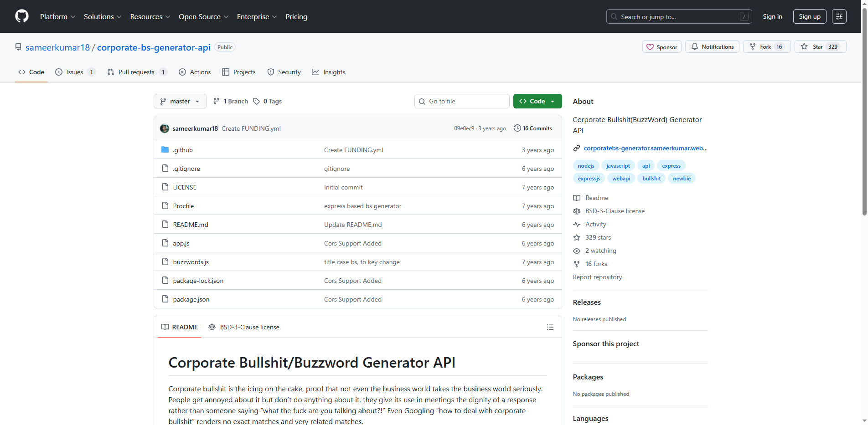The width and height of the screenshot is (868, 425).
Task: Click the LICENSE file icon
Action: point(165,187)
